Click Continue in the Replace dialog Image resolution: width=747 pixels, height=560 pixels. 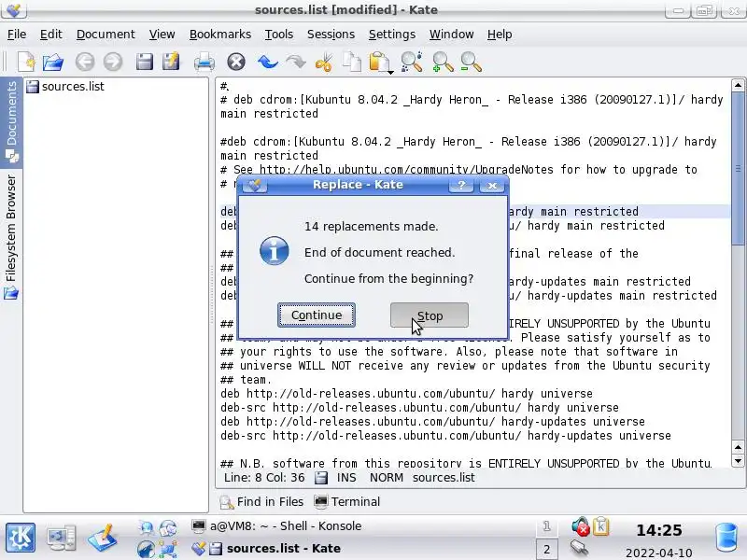pyautogui.click(x=317, y=315)
